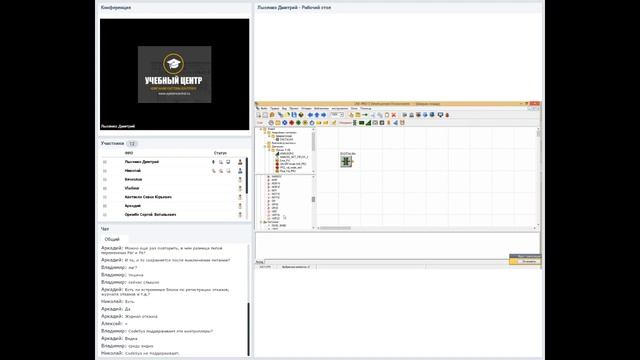The width and height of the screenshot is (640, 360).
Task: Select participant Николай in the list
Action: [133, 171]
